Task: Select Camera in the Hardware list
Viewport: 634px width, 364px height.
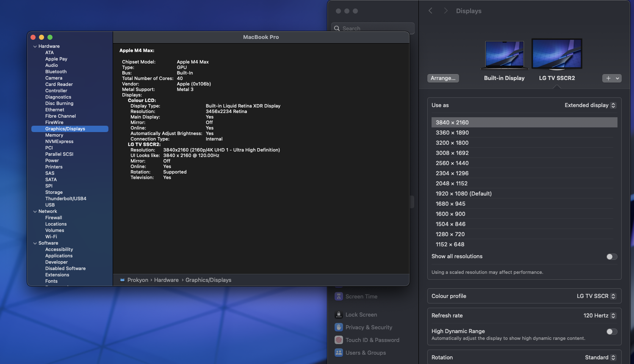Action: [x=54, y=78]
